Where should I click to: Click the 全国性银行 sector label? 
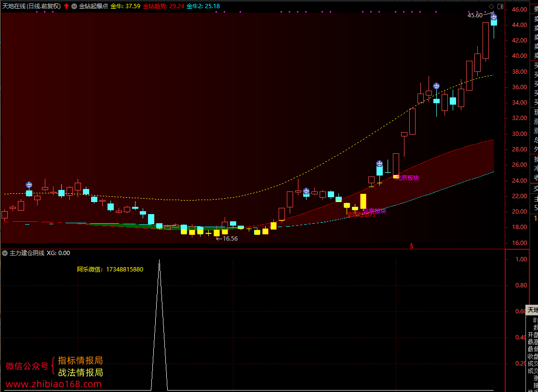point(361,214)
